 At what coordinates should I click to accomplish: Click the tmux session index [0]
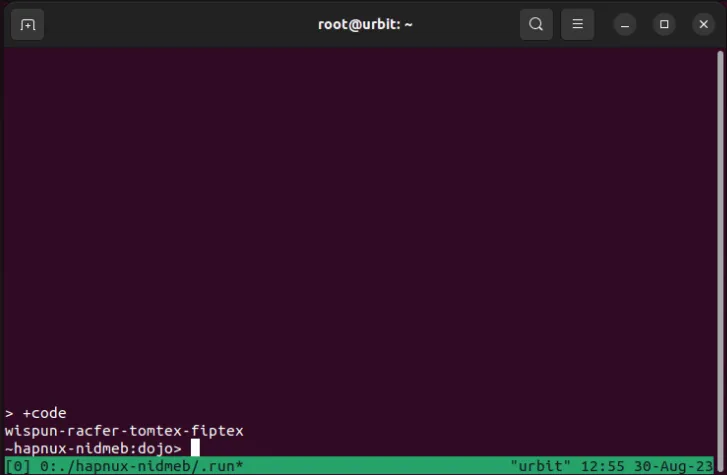(x=18, y=466)
